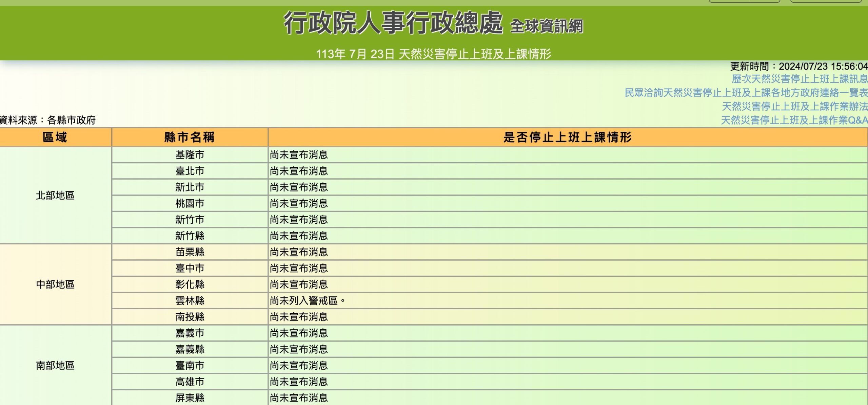Select the 基隆市 cell
868x405 pixels.
(x=190, y=155)
